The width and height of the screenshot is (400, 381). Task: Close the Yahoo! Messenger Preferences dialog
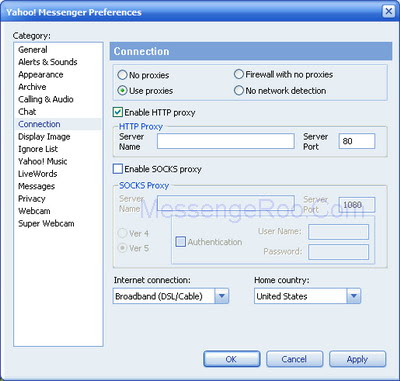[x=388, y=12]
